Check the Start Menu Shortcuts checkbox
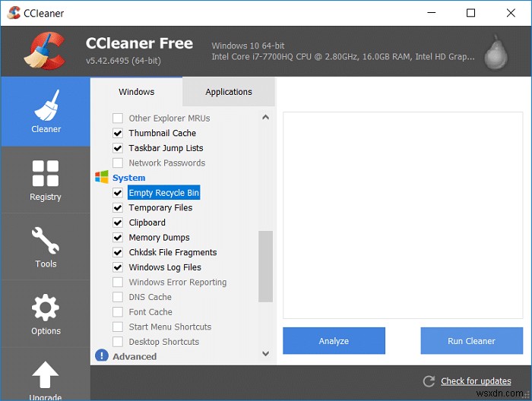 [x=118, y=327]
